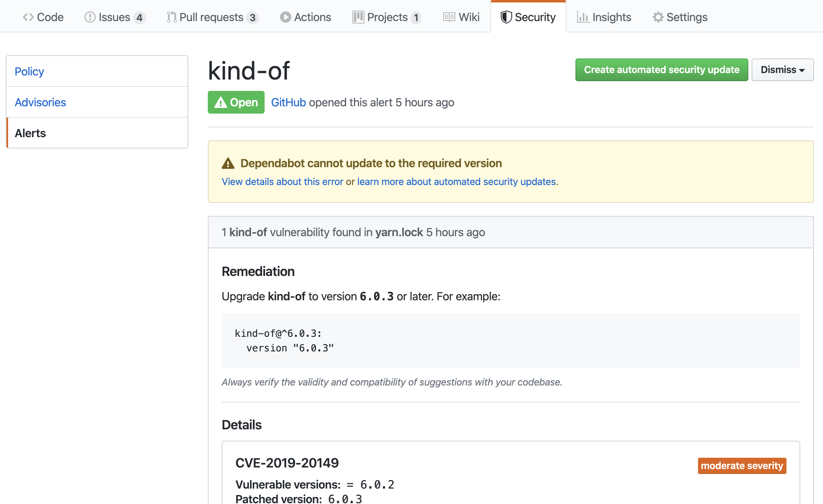Open the Policy sidebar item
The height and width of the screenshot is (504, 823).
[x=29, y=71]
